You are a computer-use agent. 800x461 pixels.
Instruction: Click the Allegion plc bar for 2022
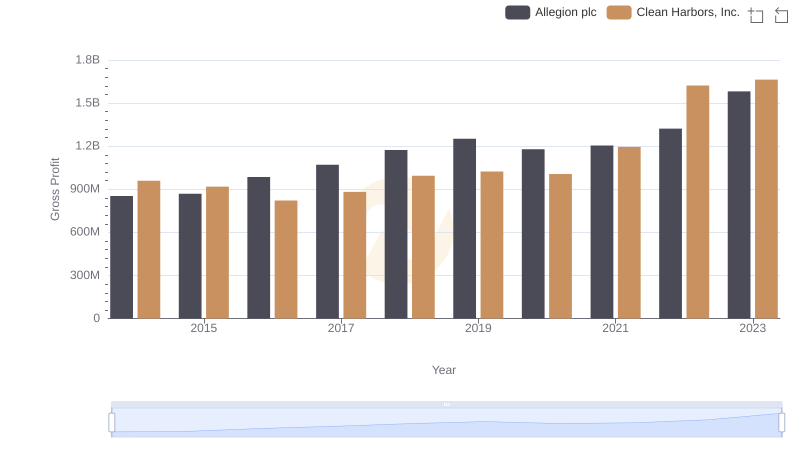[670, 224]
